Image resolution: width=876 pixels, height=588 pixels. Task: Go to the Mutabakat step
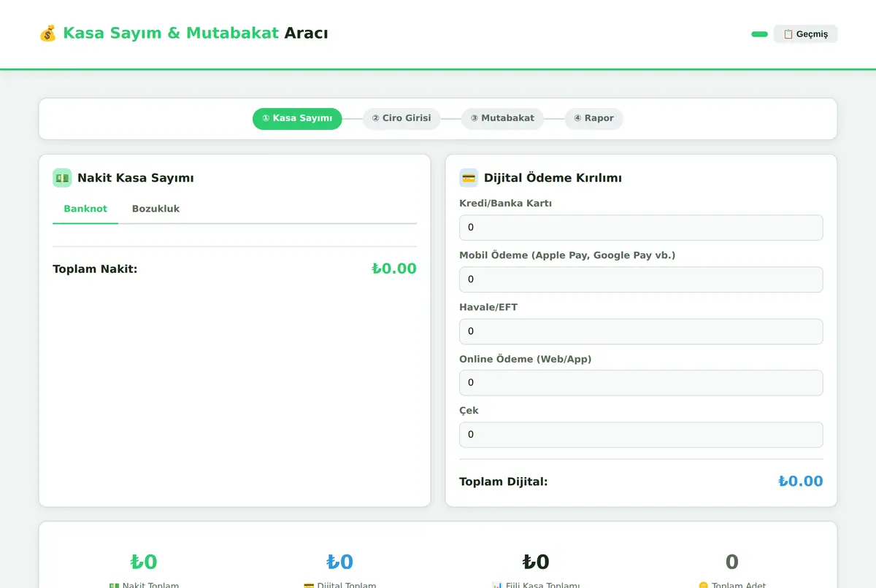tap(502, 118)
